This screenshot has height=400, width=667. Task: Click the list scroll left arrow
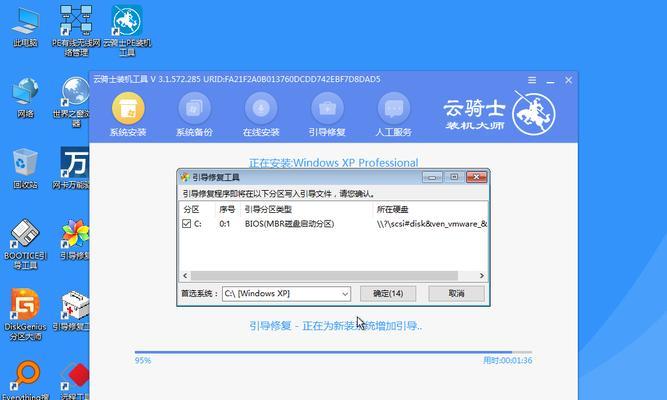point(185,276)
